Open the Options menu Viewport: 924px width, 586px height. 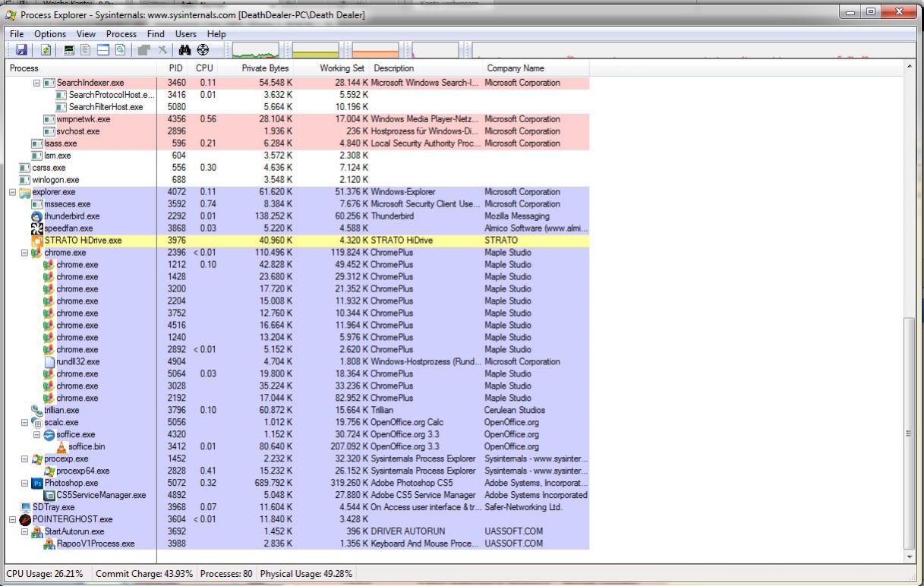[x=50, y=34]
